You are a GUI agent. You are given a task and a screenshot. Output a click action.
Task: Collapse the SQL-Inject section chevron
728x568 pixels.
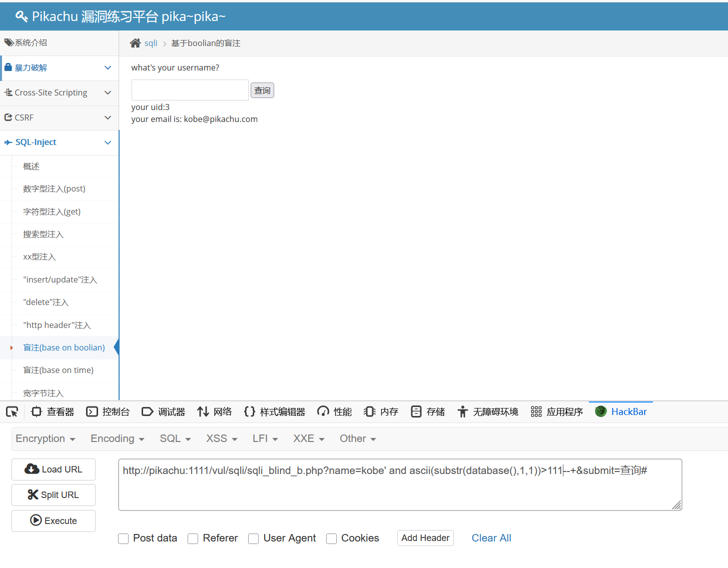tap(108, 142)
